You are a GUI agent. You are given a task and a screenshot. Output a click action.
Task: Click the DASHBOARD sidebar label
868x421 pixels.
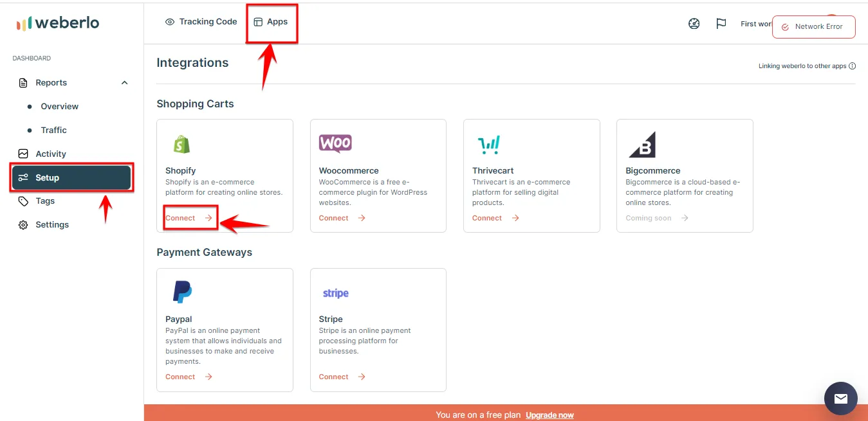[x=32, y=58]
